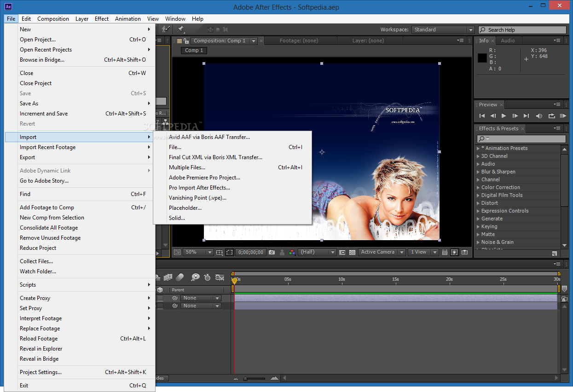Viewport: 573px width, 392px height.
Task: Toggle the Mute Audio speaker button
Action: point(539,116)
